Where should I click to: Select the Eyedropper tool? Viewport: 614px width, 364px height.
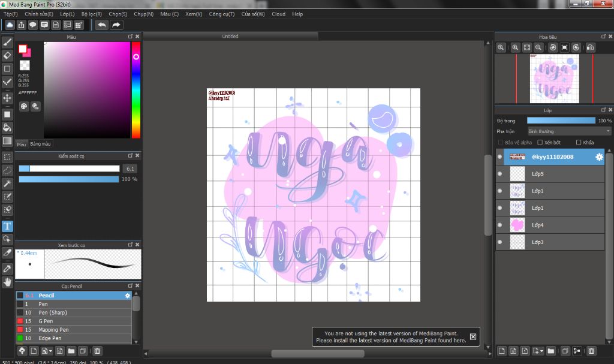(x=7, y=269)
